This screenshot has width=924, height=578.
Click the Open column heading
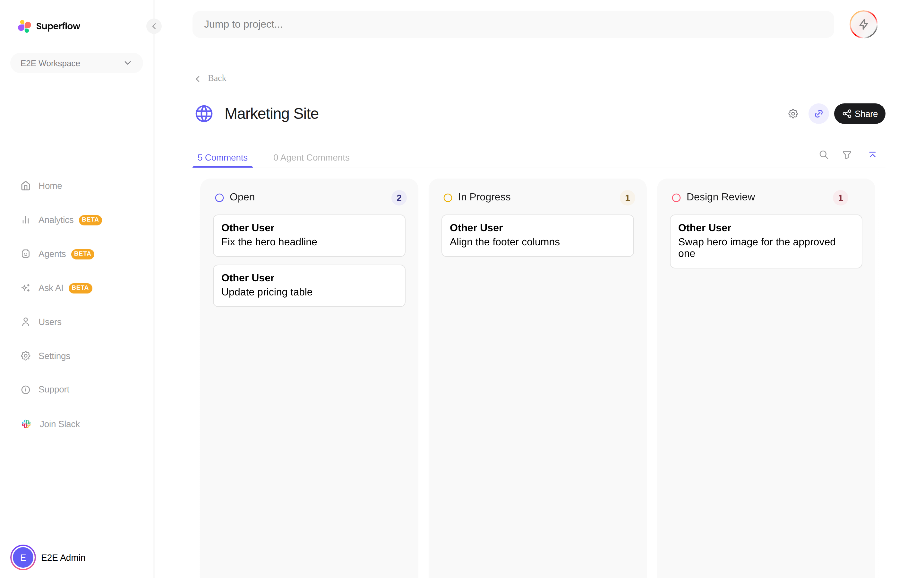(x=242, y=197)
